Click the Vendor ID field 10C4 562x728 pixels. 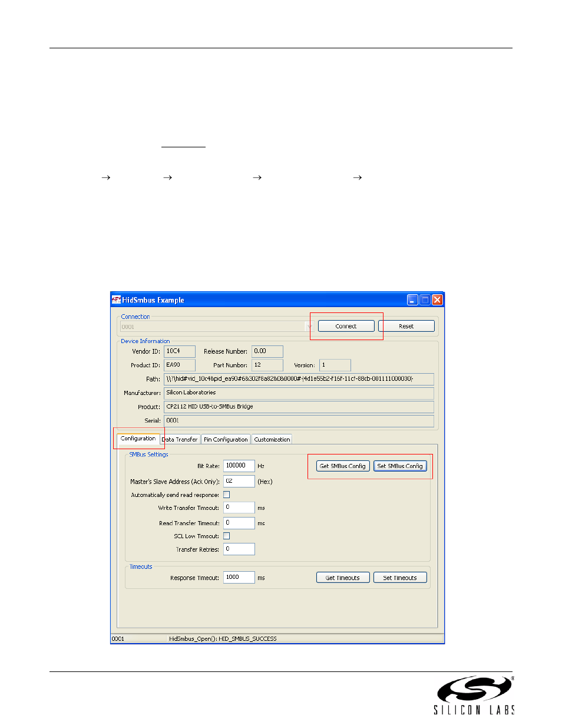click(180, 351)
